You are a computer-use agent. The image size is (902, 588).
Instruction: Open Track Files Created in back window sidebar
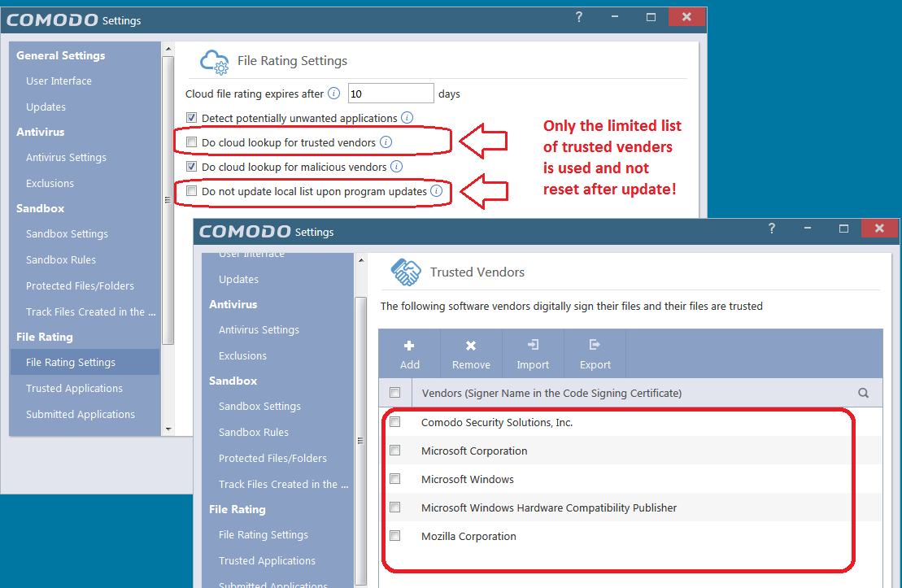click(90, 311)
